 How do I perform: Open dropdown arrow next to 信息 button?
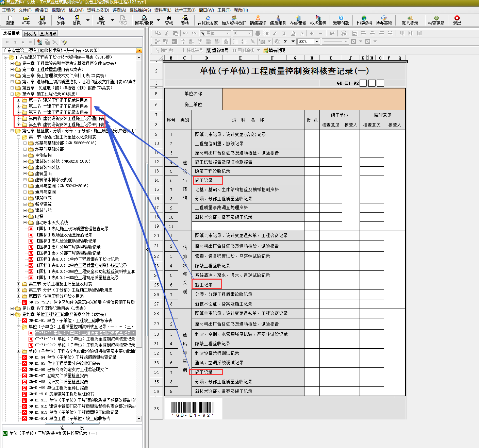pyautogui.click(x=88, y=20)
